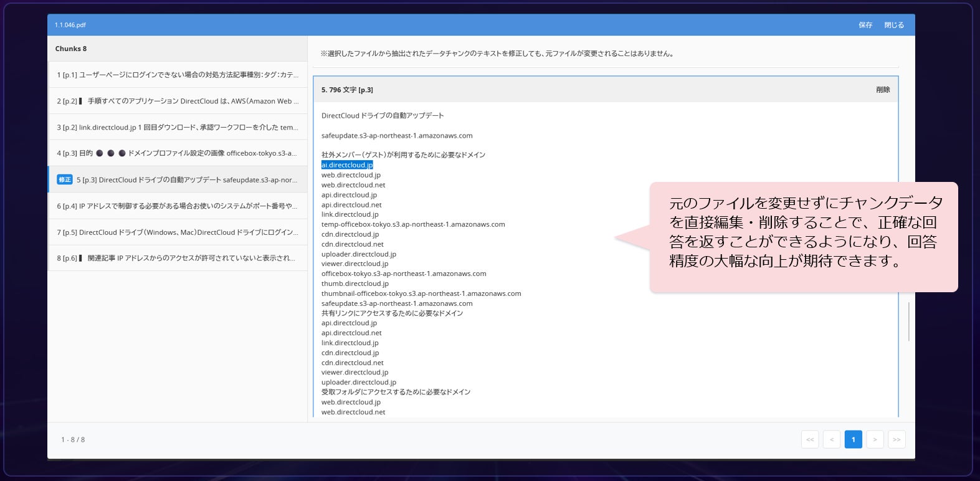Click the 閉じる button in header
This screenshot has height=481, width=980.
[893, 25]
